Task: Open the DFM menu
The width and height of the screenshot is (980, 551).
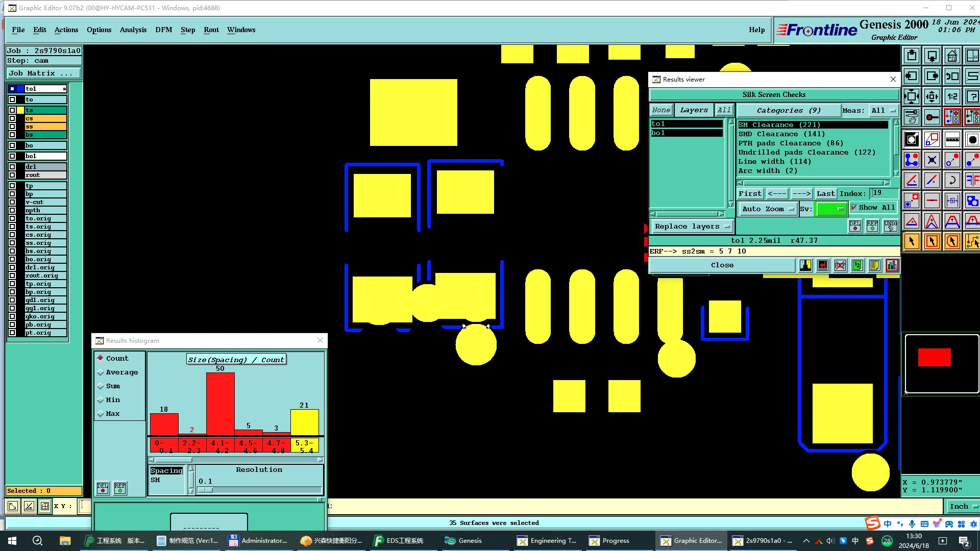Action: [x=164, y=30]
